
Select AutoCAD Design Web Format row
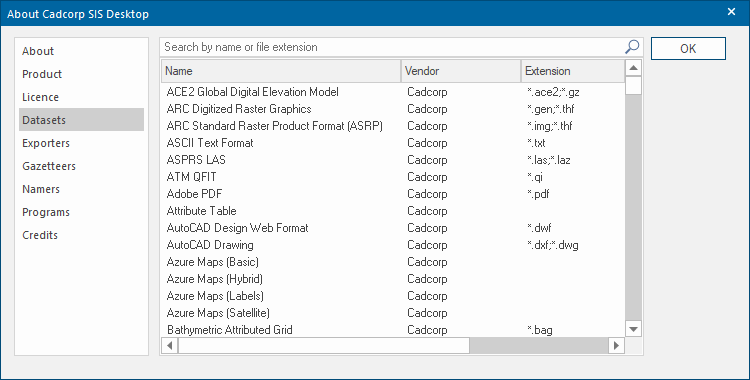coord(393,228)
